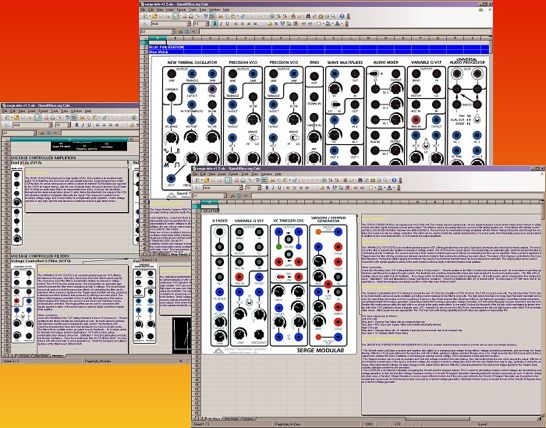Image resolution: width=546 pixels, height=428 pixels.
Task: Click Print icon in SERGE MODULAR window toolbar
Action: coord(243,180)
